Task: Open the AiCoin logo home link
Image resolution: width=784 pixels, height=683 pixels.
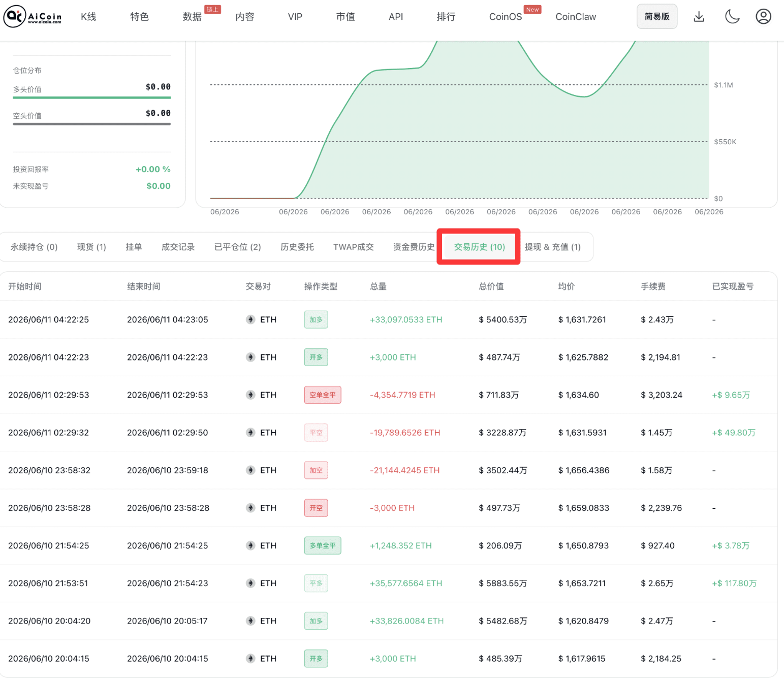Action: click(33, 16)
